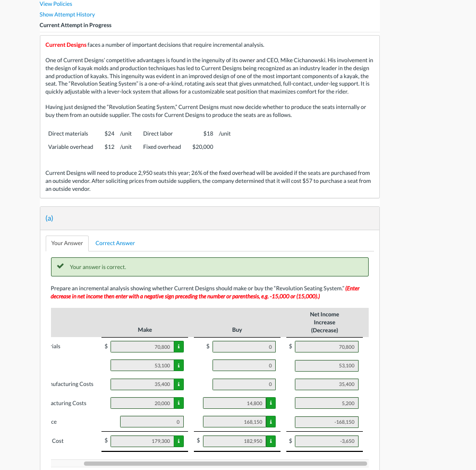Screen dimensions: 476x470
Task: Select the Your Answer tab
Action: pos(66,242)
